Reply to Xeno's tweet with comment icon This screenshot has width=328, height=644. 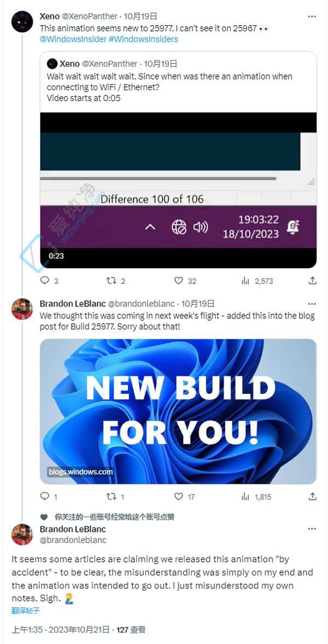coord(45,281)
